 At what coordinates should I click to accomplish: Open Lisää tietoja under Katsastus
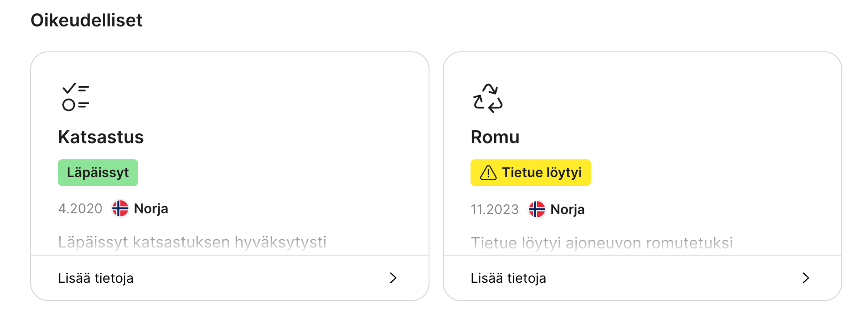[x=96, y=278]
